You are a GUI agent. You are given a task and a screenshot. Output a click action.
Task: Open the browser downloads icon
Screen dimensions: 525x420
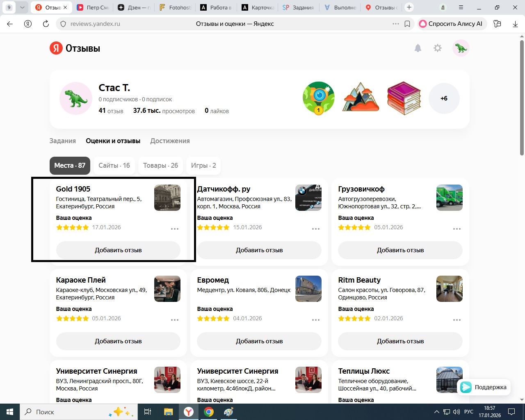coord(516,24)
